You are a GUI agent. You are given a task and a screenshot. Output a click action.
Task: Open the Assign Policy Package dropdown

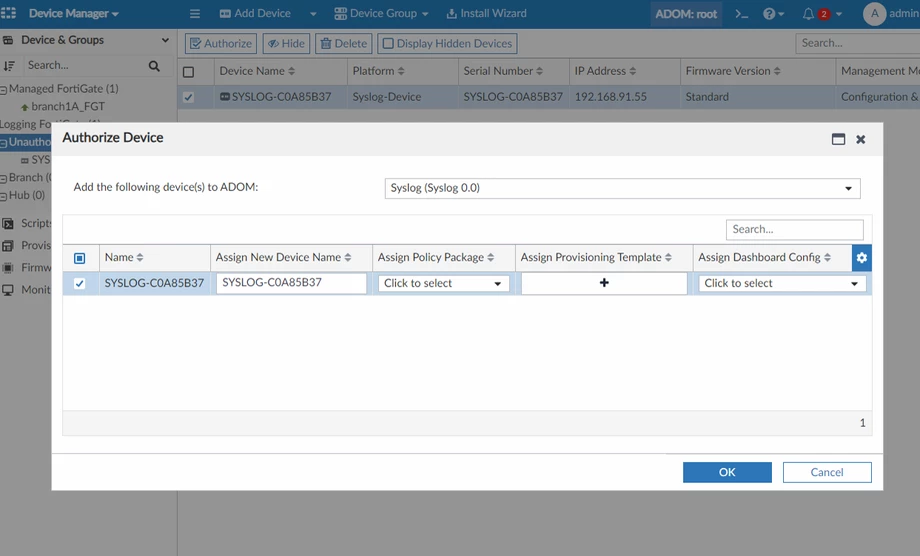pyautogui.click(x=443, y=283)
